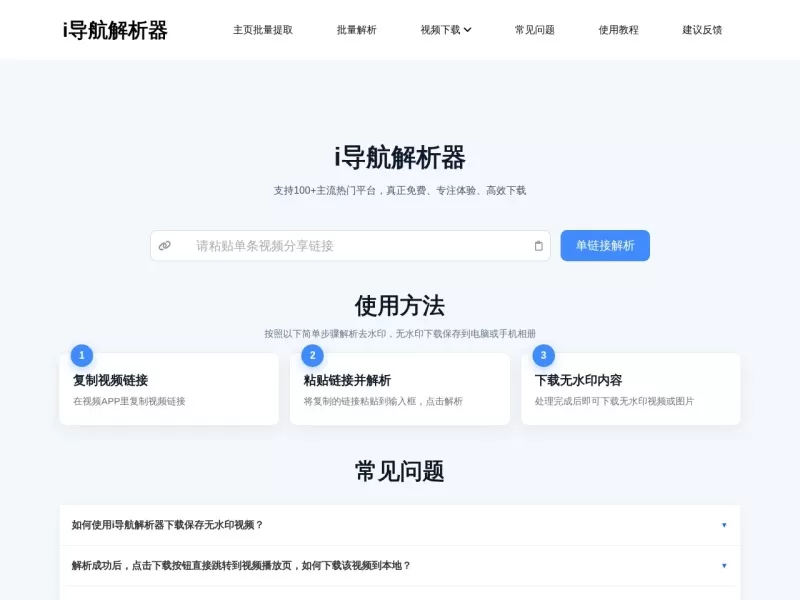The height and width of the screenshot is (600, 800).
Task: Open the 常见问题 navigation item
Action: [535, 30]
